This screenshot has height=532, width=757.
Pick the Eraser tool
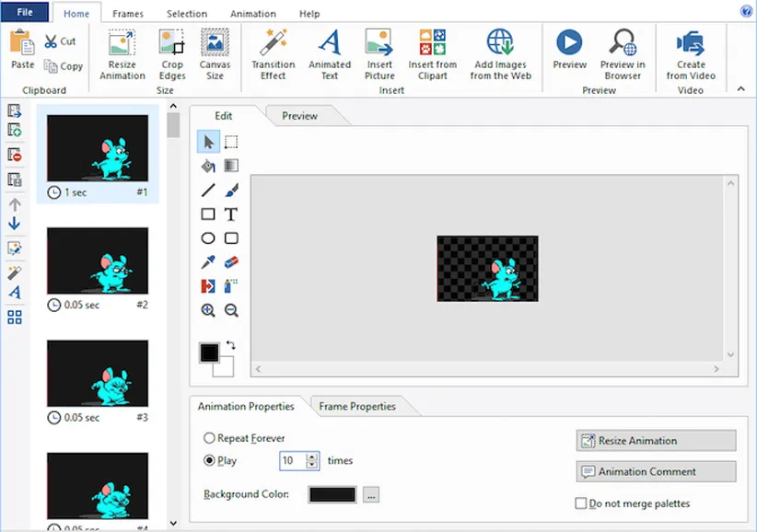(231, 262)
